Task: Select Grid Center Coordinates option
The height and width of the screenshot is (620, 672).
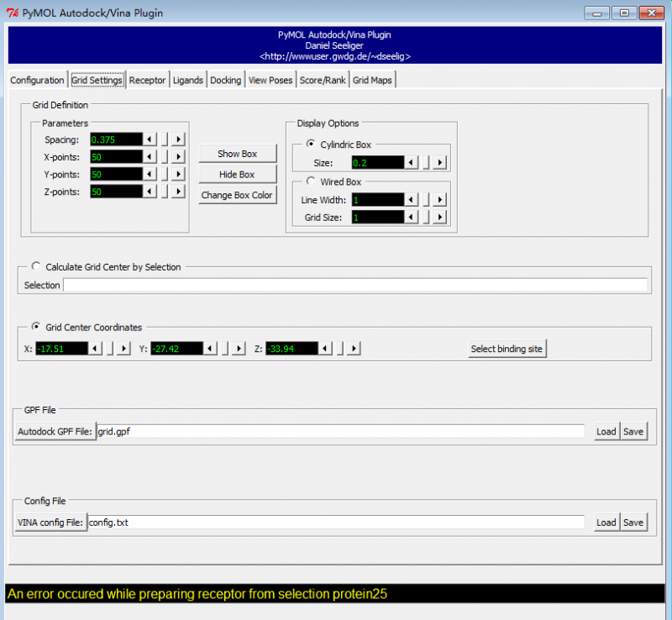Action: click(36, 327)
